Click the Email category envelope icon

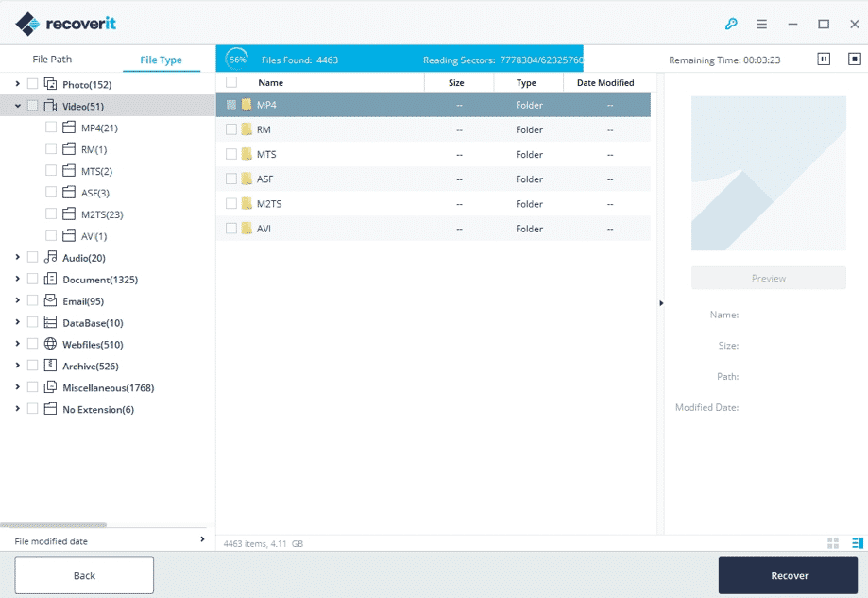pos(51,301)
